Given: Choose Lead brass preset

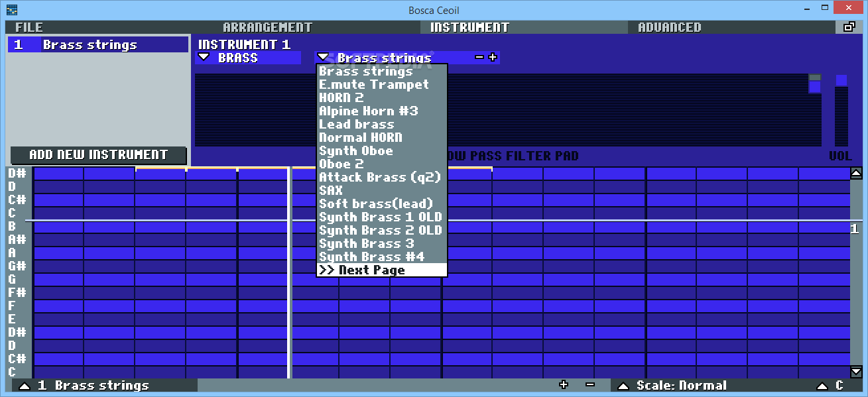Looking at the screenshot, I should tap(382, 124).
